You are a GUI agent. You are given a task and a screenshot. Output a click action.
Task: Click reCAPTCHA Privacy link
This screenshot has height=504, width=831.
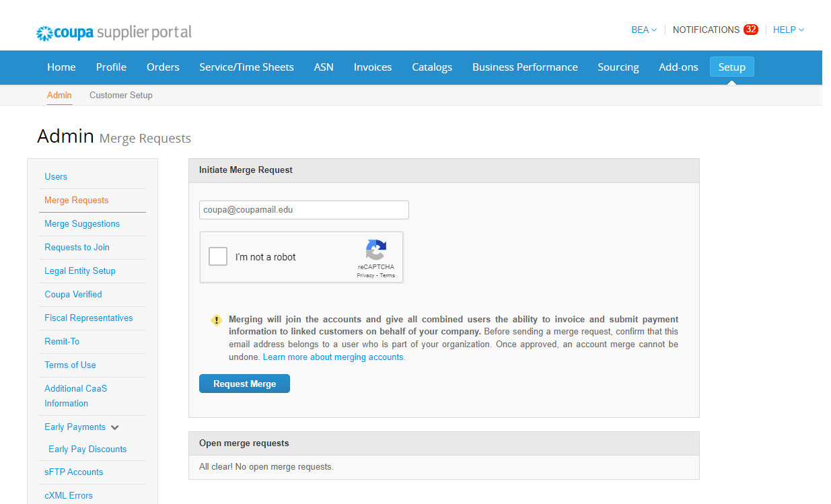click(x=365, y=276)
